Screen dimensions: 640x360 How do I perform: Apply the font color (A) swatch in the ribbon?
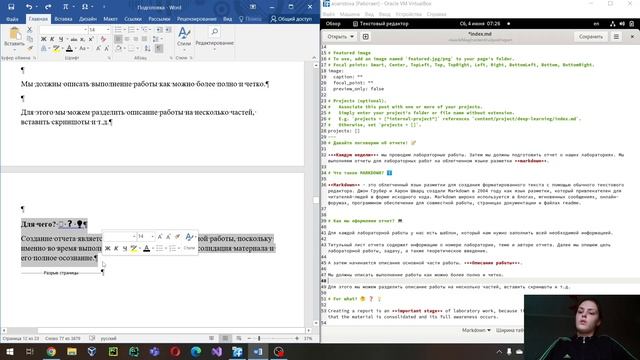point(69,49)
